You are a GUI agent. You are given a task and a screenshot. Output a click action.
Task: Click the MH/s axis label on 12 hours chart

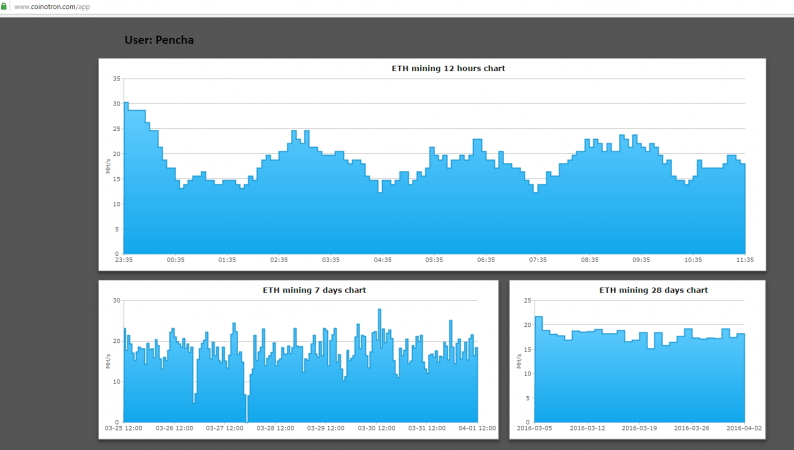coord(108,166)
